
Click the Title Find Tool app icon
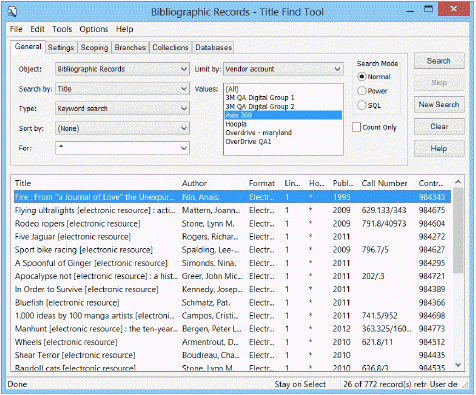tap(12, 12)
